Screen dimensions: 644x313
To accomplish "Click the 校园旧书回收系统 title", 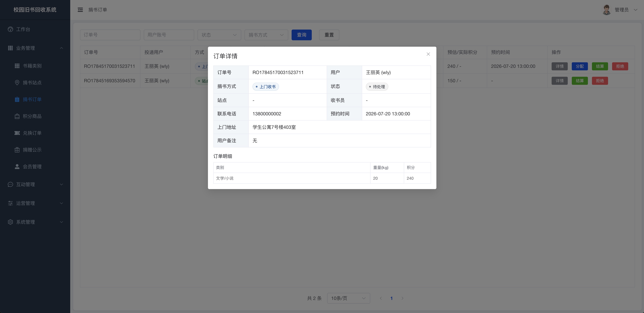I will [x=35, y=10].
